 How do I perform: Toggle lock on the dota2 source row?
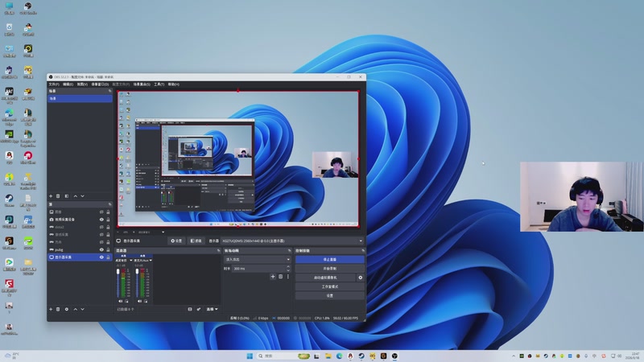coord(108,227)
